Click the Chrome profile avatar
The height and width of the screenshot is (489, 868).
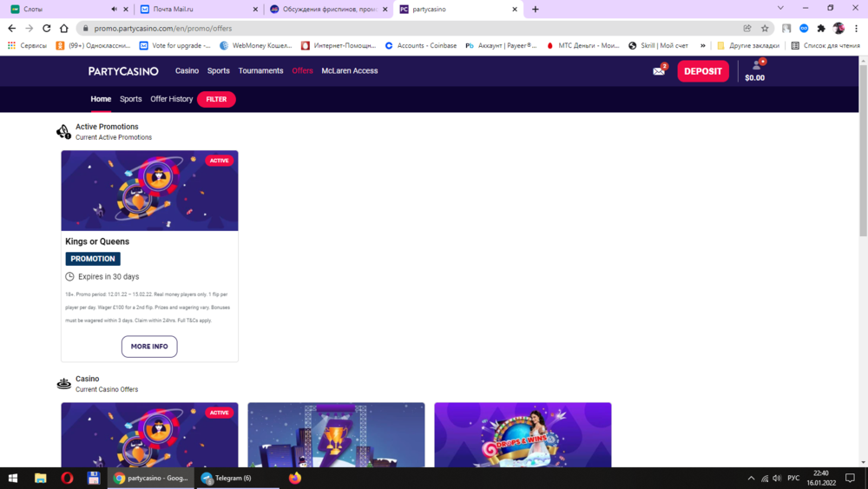coord(838,29)
